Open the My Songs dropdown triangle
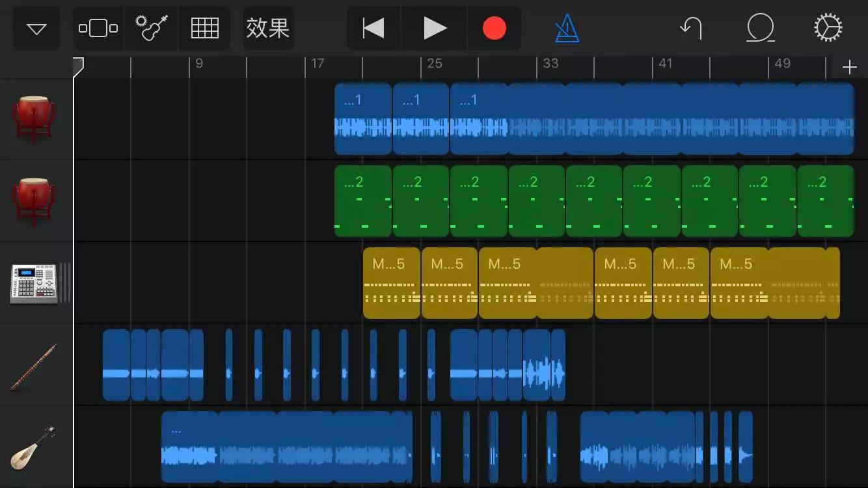 coord(36,29)
